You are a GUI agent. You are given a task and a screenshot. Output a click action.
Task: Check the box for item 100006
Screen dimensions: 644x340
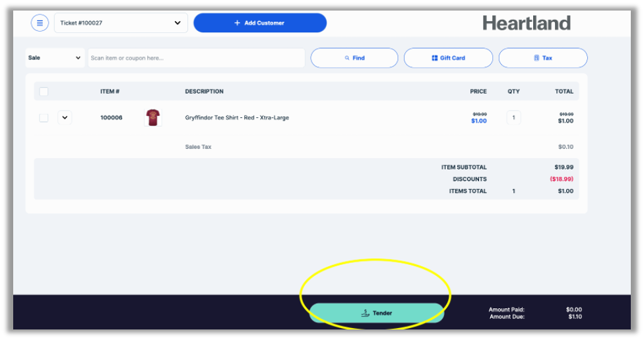point(44,118)
